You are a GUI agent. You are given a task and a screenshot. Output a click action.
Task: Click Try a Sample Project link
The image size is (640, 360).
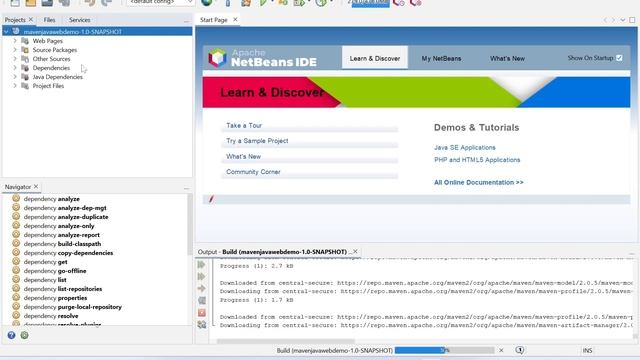point(257,141)
